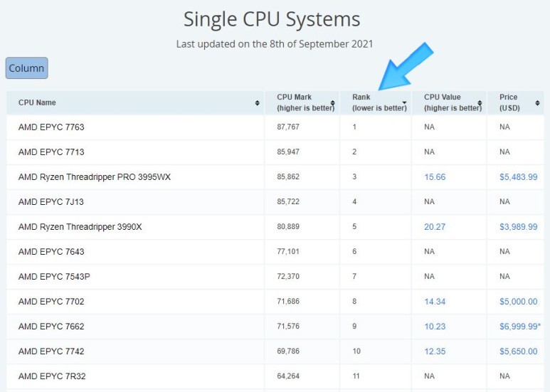Open price link $5,483.99

519,177
